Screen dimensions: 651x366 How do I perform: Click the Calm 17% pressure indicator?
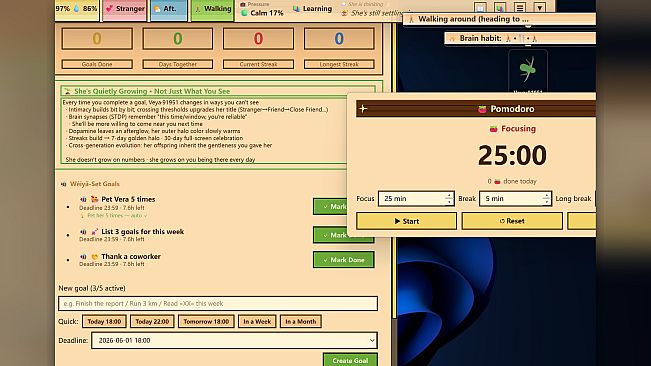pyautogui.click(x=262, y=13)
